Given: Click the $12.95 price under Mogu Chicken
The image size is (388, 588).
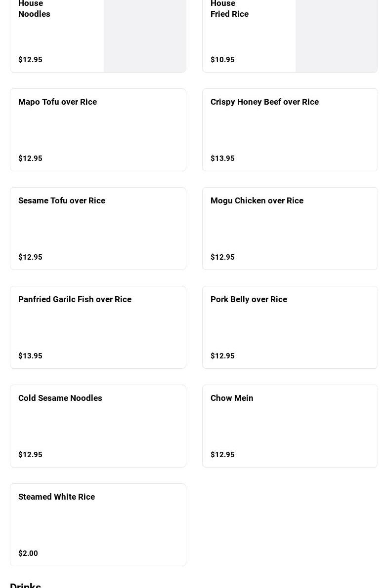Looking at the screenshot, I should (222, 257).
